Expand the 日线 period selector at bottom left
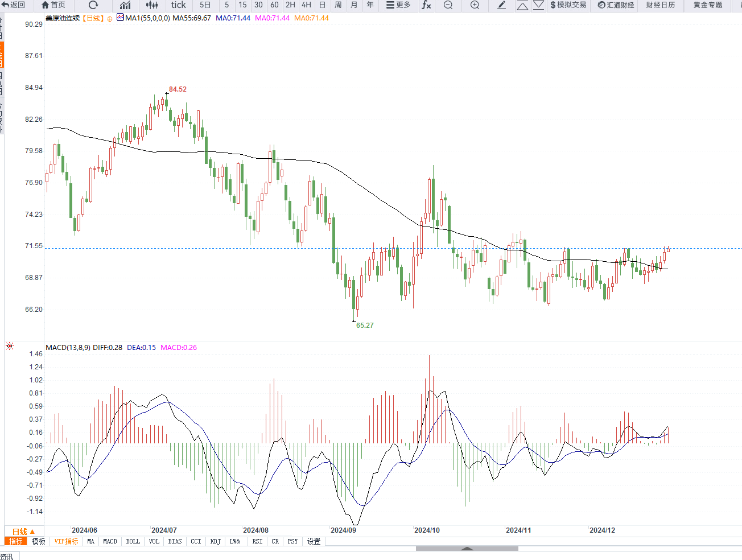The height and width of the screenshot is (560, 742). pos(23,531)
